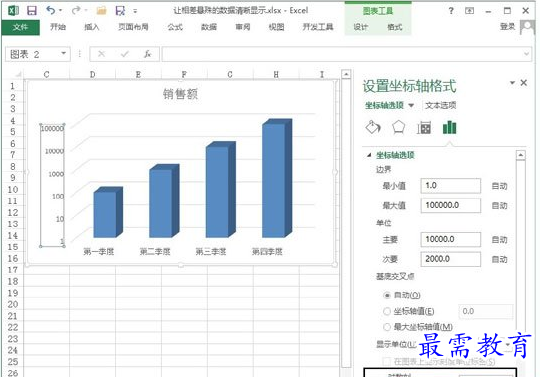Click the 最小值 input field

point(450,186)
